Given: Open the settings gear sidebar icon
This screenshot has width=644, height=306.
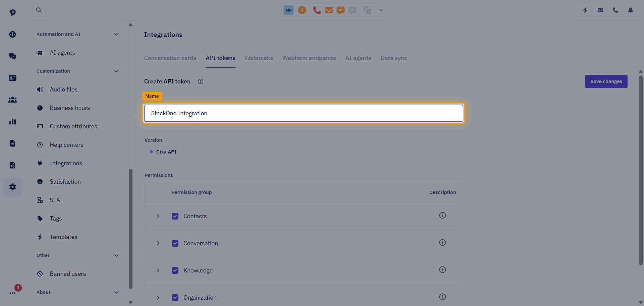Looking at the screenshot, I should (12, 187).
